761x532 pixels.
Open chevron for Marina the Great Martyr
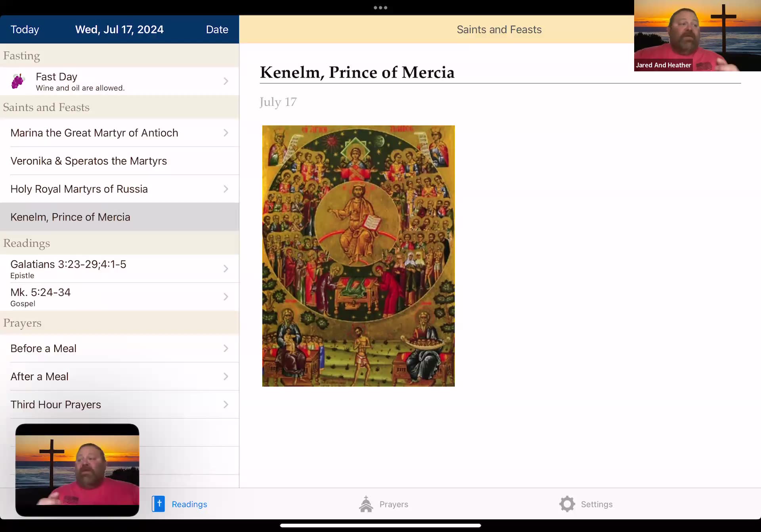[226, 133]
